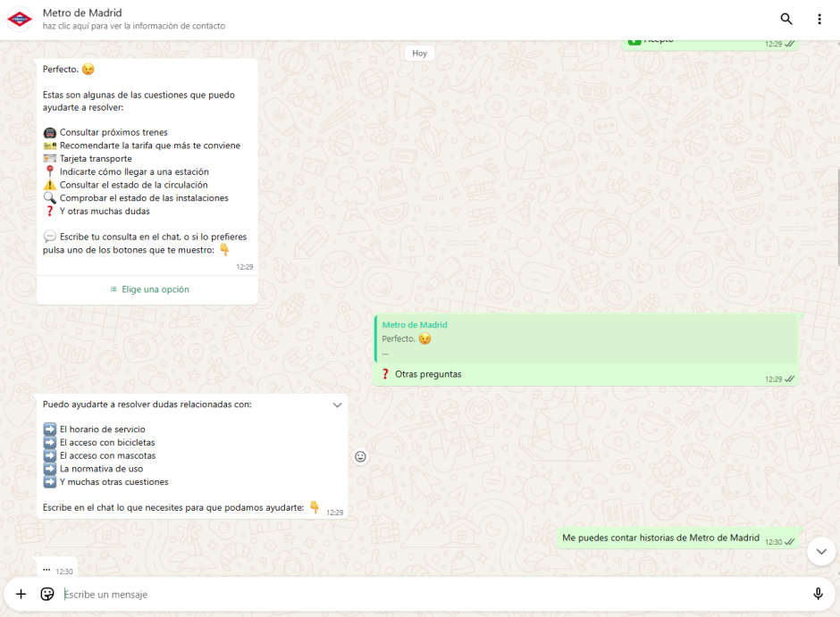Viewport: 840px width, 617px height.
Task: Click the Metro de Madrid contact name header
Action: click(x=82, y=13)
